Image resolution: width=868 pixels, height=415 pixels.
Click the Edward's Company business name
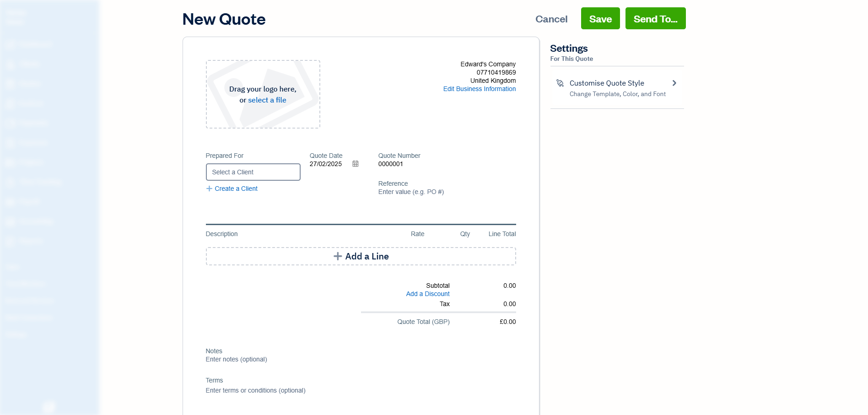tap(488, 64)
